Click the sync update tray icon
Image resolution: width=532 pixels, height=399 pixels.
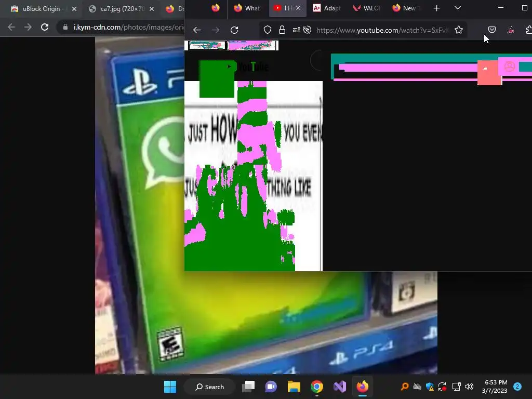[x=443, y=387]
